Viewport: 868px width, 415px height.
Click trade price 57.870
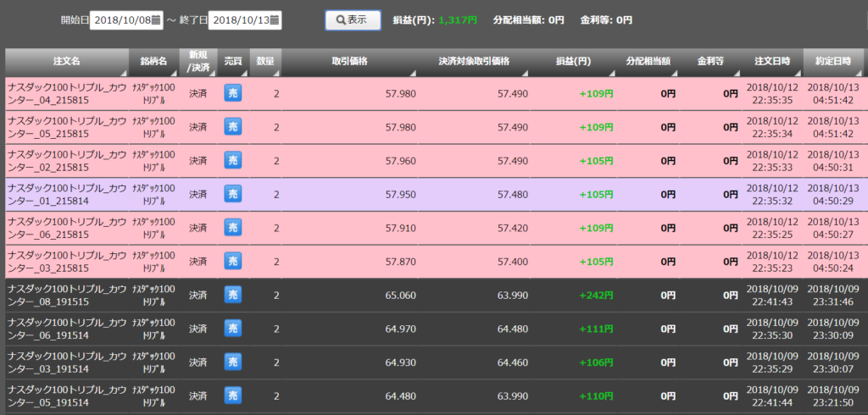400,262
